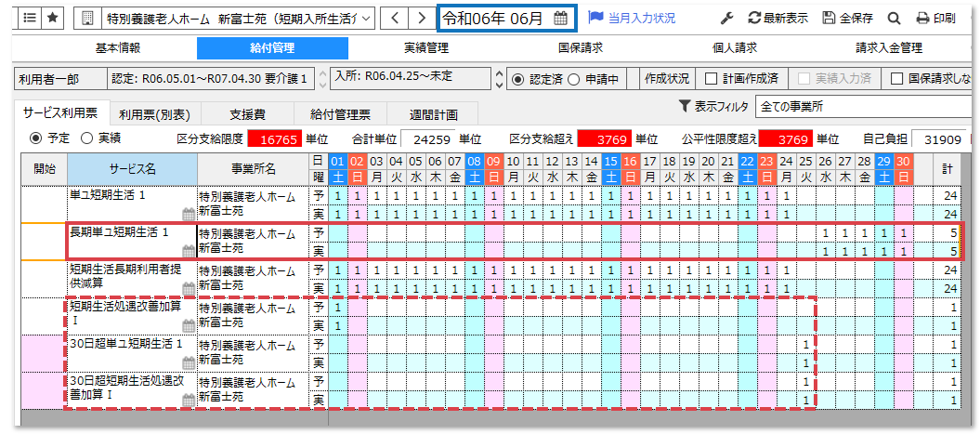
Task: Open サービス利用票 tab
Action: tap(60, 112)
